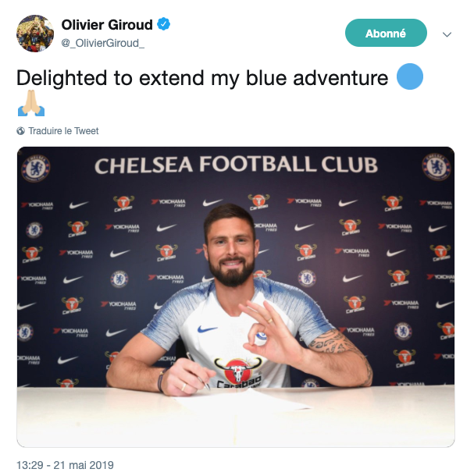Open the Chelsea signing photo
This screenshot has width=474, height=476.
point(236,297)
